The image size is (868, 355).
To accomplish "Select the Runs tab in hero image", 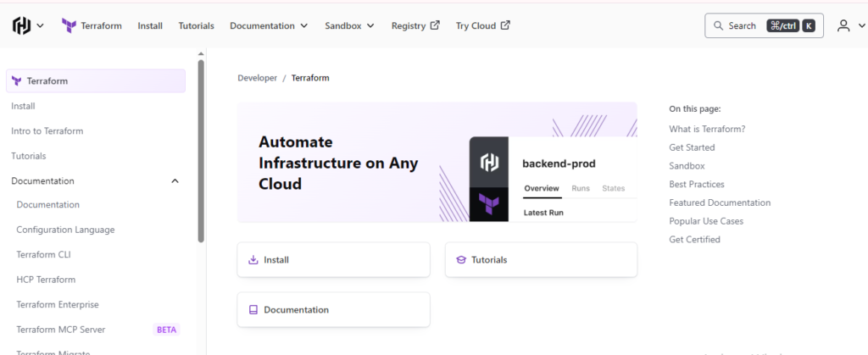I will pyautogui.click(x=581, y=189).
